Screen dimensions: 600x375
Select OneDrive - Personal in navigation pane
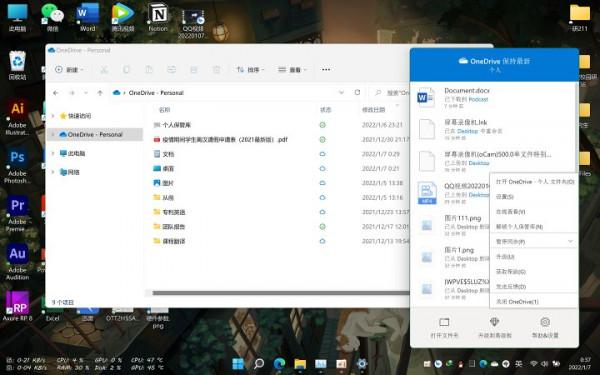[x=95, y=134]
